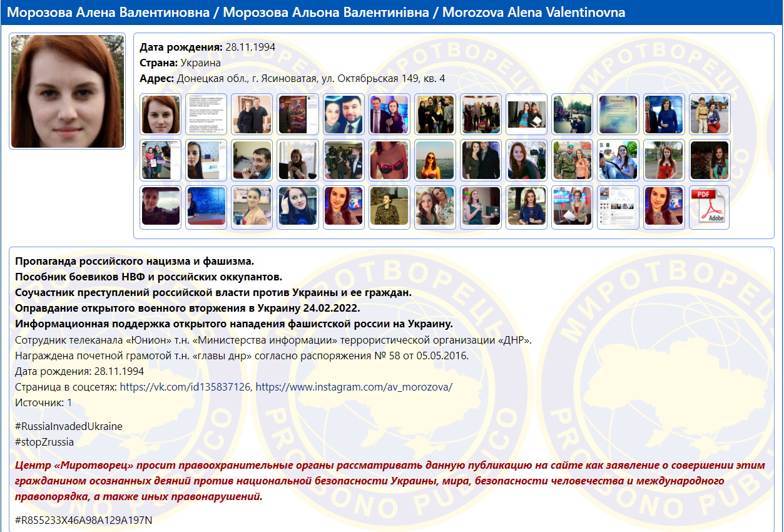The width and height of the screenshot is (784, 532).
Task: Open the thumbnail of reporters with video cameras
Action: point(344,160)
